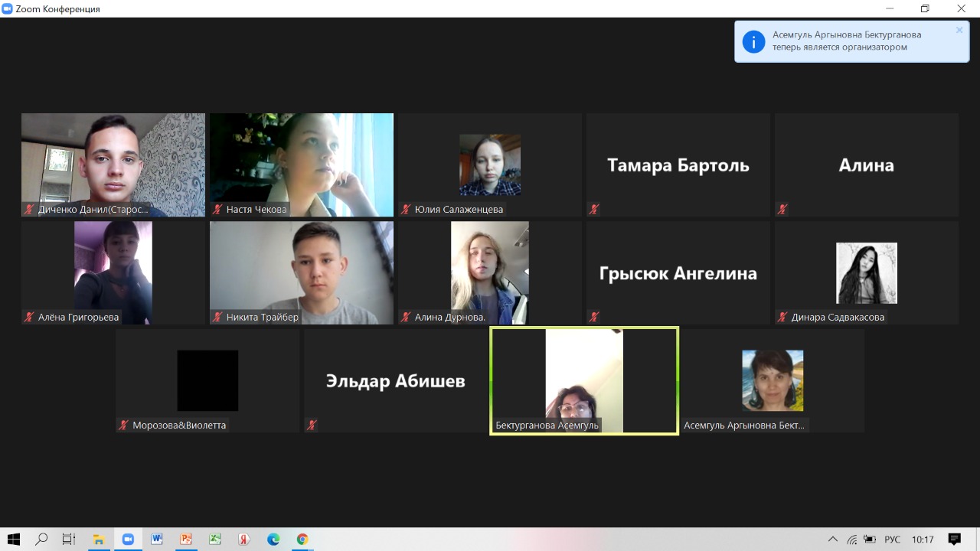Viewport: 980px width, 551px height.
Task: Click the name Грысюк Ангелина
Action: tap(678, 273)
